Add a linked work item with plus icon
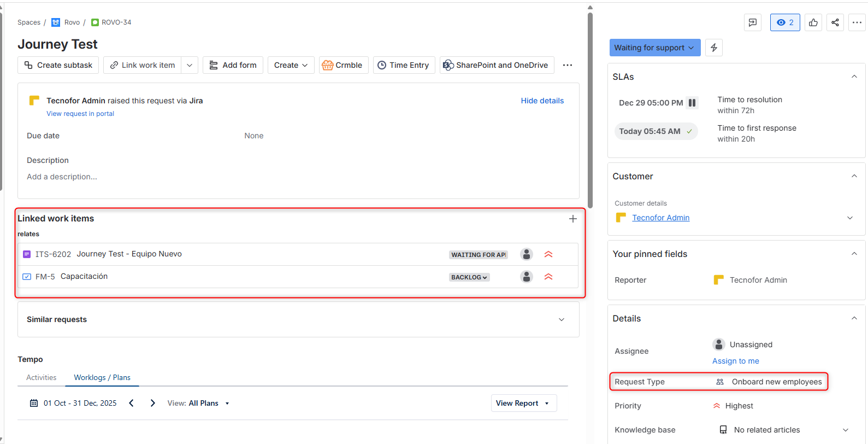This screenshot has width=868, height=444. (572, 219)
